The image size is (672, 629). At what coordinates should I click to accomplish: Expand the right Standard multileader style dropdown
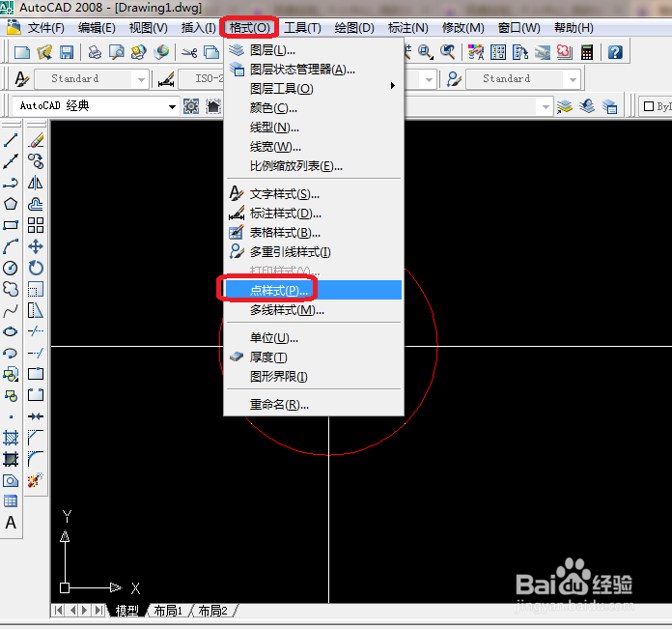click(573, 79)
